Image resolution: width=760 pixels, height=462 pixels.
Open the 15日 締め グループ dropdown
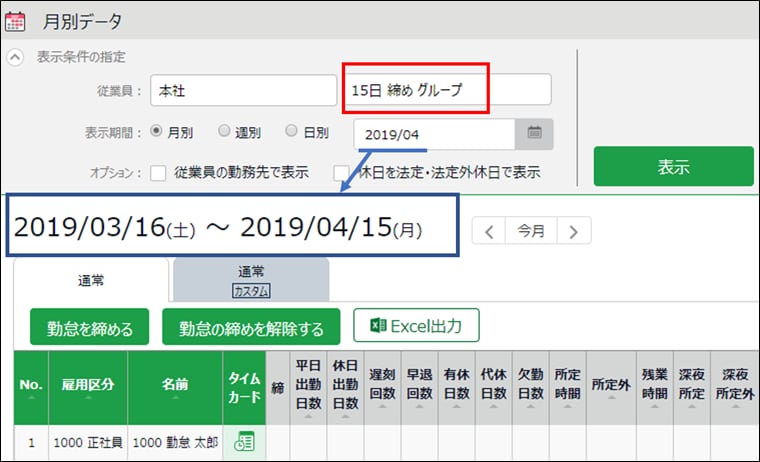point(447,89)
